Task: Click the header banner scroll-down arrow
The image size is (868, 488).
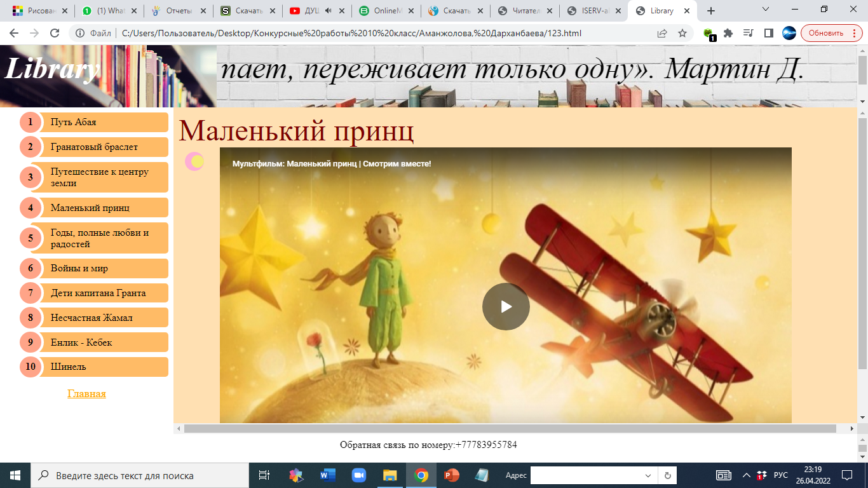Action: coord(862,102)
